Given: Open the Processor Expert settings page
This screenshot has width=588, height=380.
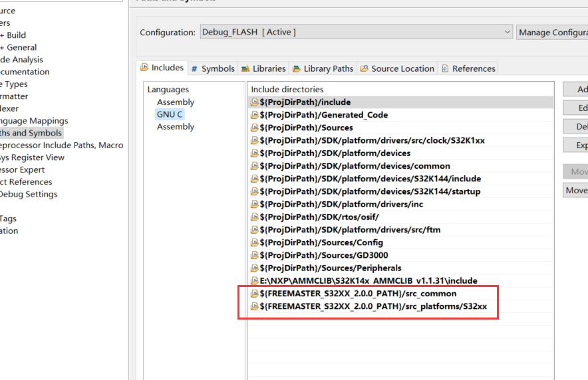Looking at the screenshot, I should pyautogui.click(x=22, y=169).
